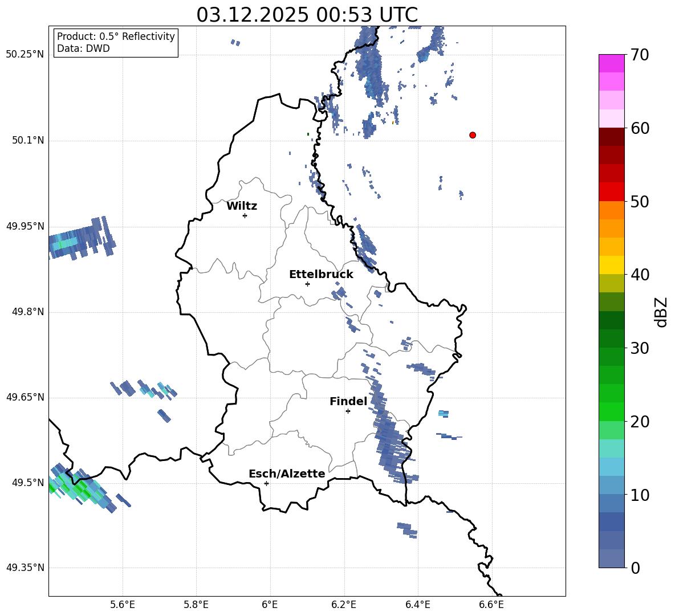The width and height of the screenshot is (675, 616).
Task: Click the Ettelbruck station label
Action: coord(321,275)
